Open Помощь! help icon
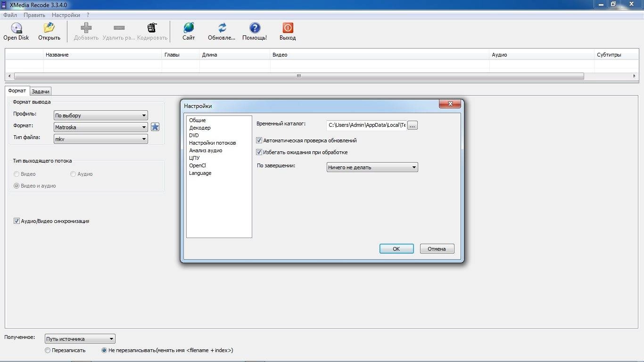 point(255,28)
